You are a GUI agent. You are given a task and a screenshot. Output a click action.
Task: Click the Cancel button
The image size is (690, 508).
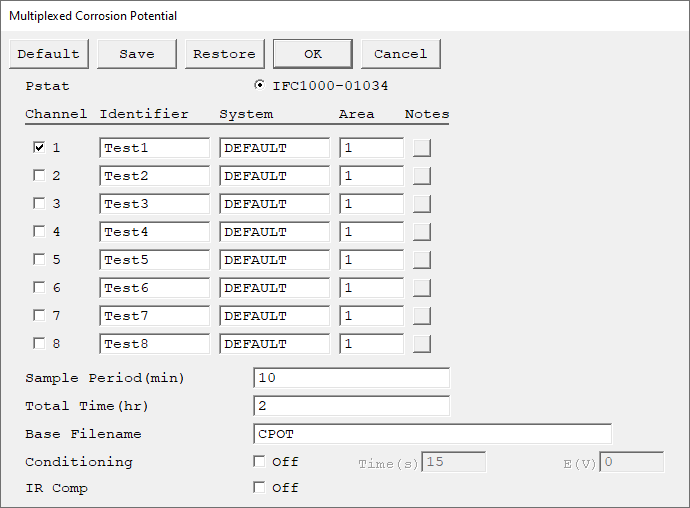[x=401, y=54]
